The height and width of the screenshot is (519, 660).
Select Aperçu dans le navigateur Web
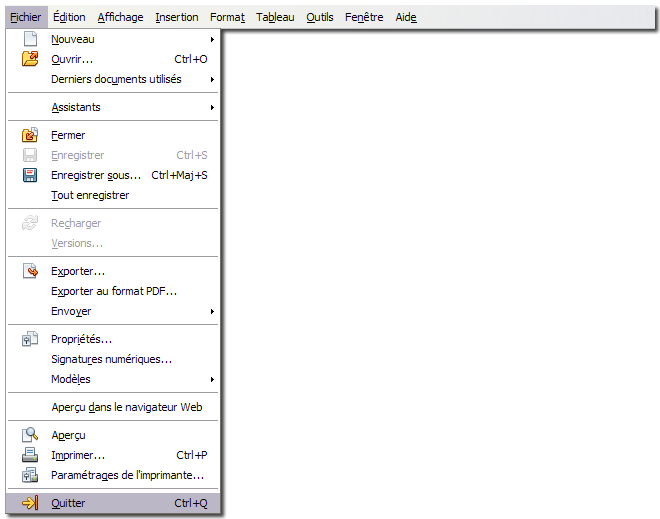pos(126,407)
